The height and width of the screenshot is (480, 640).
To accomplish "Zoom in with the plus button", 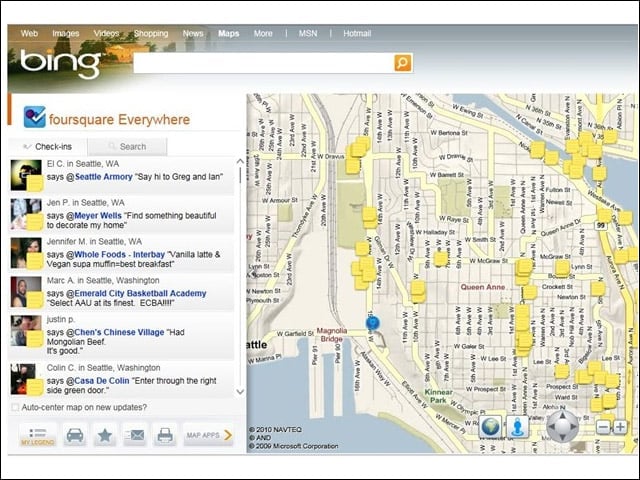I will pos(620,427).
